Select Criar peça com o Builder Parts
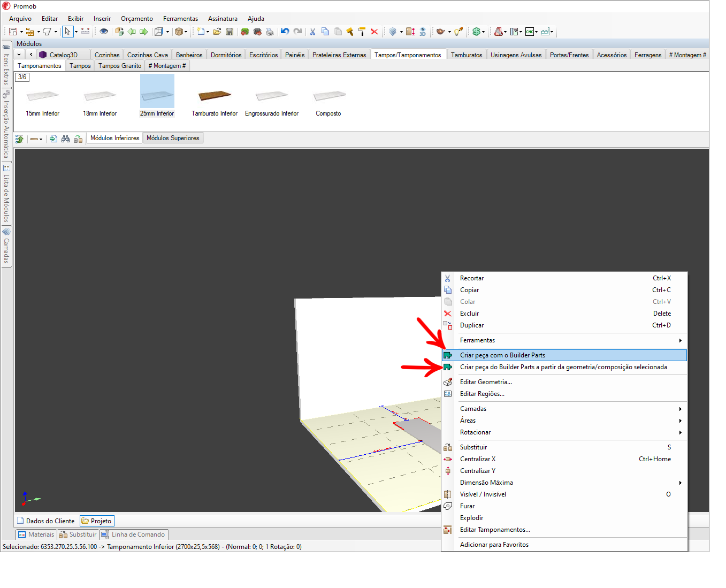Screen dimensions: 726x588 [502, 355]
